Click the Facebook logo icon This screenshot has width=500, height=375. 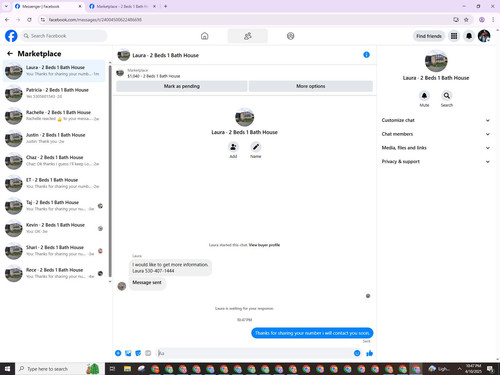pyautogui.click(x=11, y=36)
